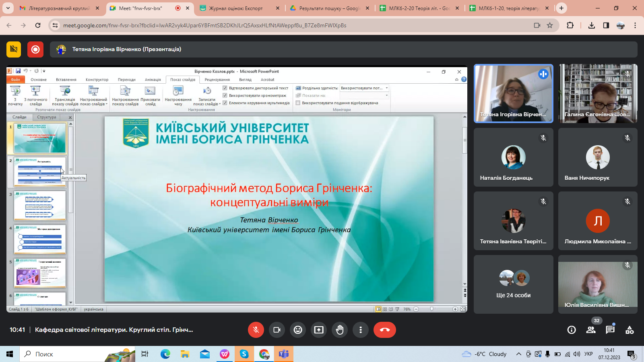Screen dimensions: 644x362
Task: Unmute microphone in Meet call controls
Action: (256, 330)
